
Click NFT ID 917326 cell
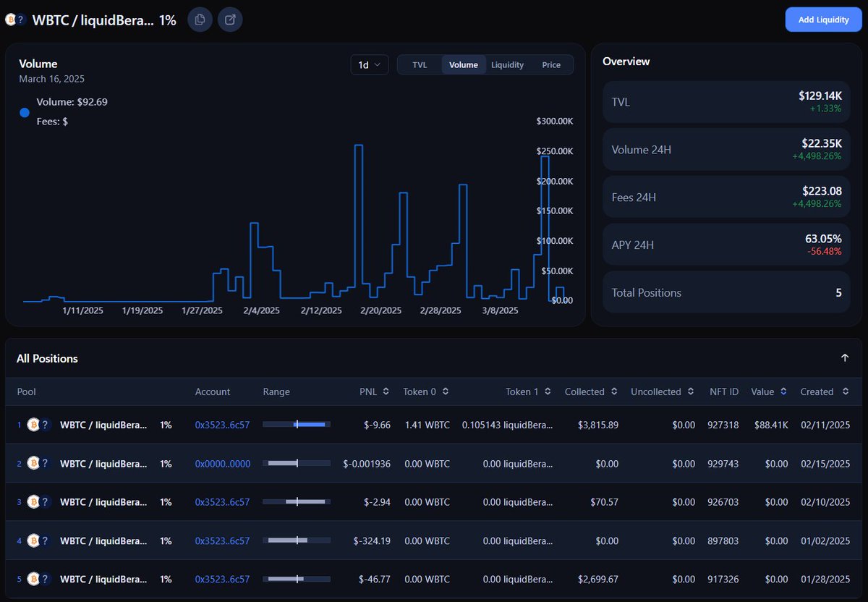click(x=723, y=580)
